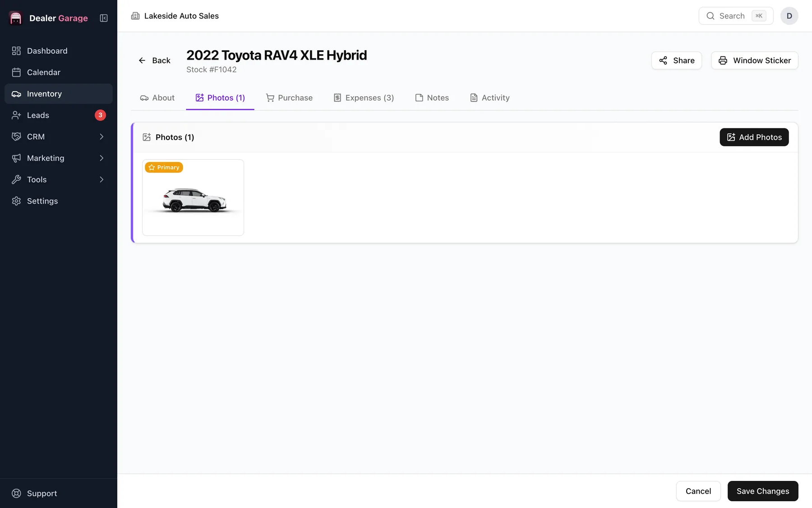Expand the CRM submenu chevron
Screen dimensions: 812x508
tap(101, 137)
